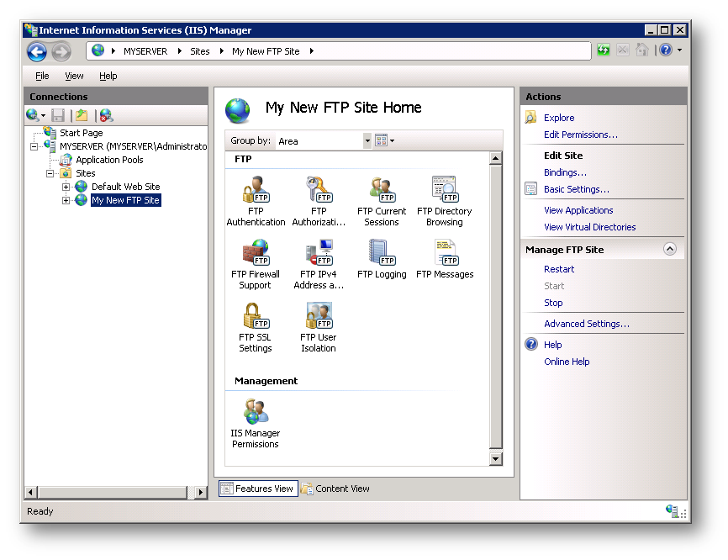The height and width of the screenshot is (560, 728).
Task: Expand the My New FTP Site node
Action: click(x=66, y=201)
